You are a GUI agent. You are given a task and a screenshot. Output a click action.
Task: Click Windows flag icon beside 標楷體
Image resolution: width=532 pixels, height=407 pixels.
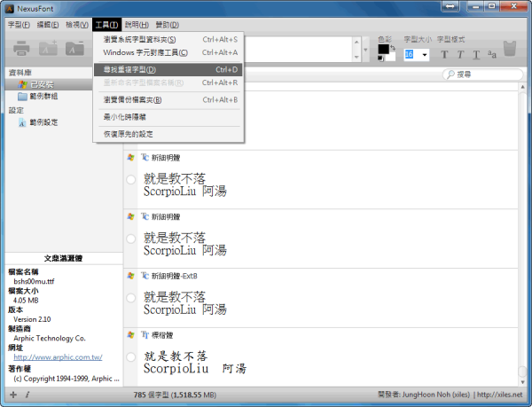tap(130, 335)
